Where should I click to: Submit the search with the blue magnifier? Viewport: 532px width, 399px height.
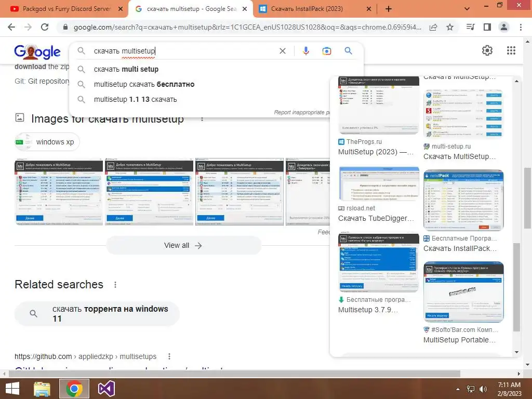(348, 51)
